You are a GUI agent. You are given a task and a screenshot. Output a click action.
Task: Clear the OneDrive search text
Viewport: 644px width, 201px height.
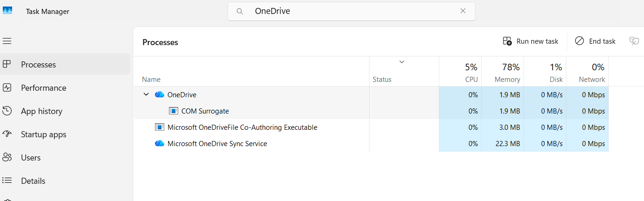coord(463,11)
